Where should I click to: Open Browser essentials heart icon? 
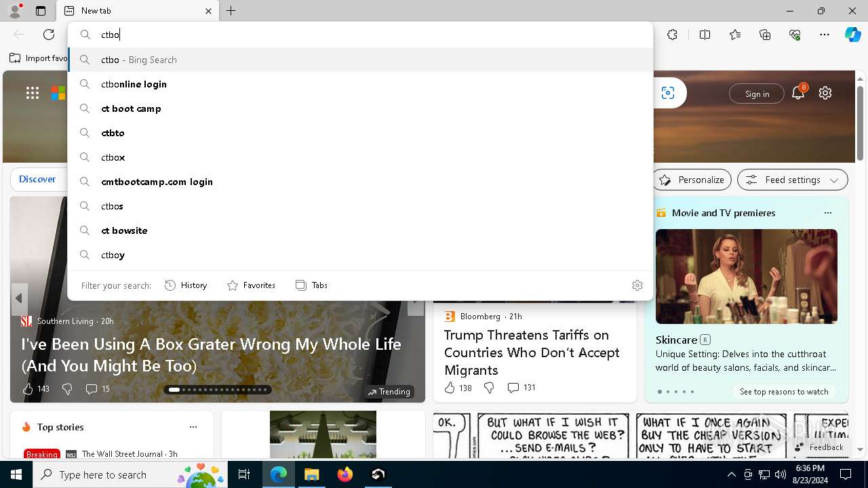[795, 35]
